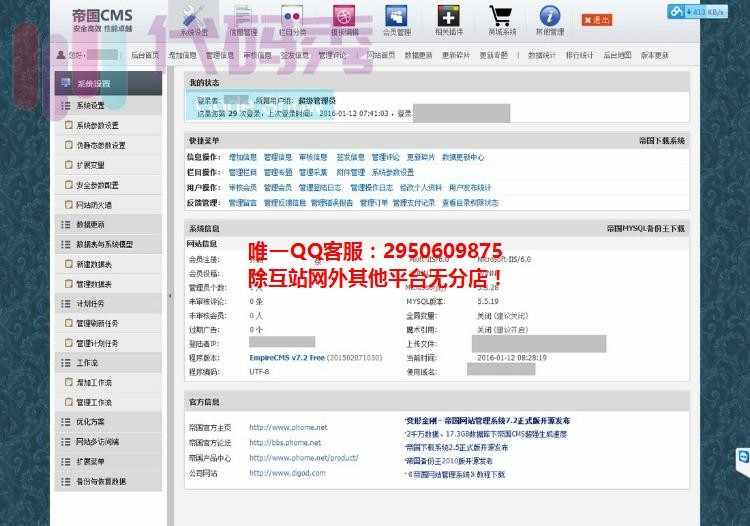Open 网站首页 in navigation bar
The width and height of the screenshot is (750, 526).
tap(381, 55)
